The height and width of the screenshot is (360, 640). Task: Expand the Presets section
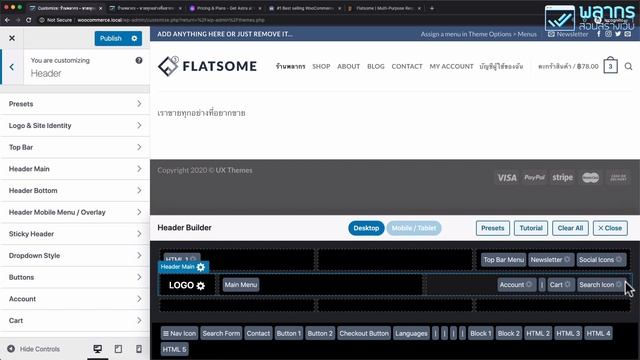tap(75, 104)
